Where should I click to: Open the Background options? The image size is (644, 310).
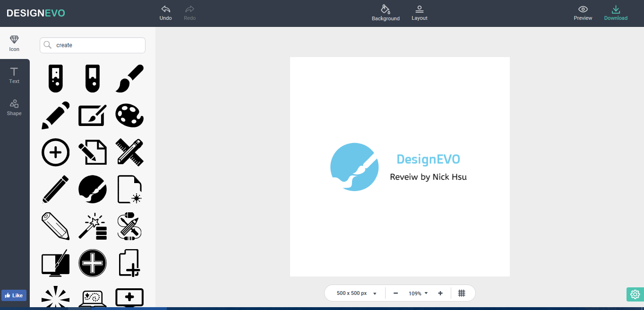386,13
